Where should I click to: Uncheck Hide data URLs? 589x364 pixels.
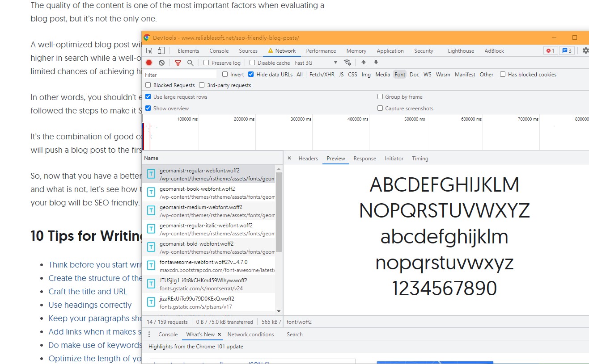[251, 75]
